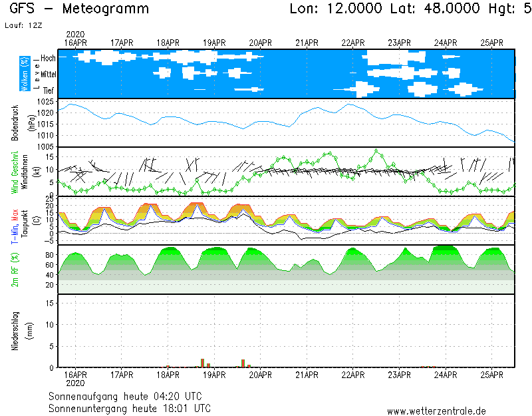This screenshot has width=532, height=416.
Task: Click the 'Wolken (%)' axis label
Action: click(25, 74)
